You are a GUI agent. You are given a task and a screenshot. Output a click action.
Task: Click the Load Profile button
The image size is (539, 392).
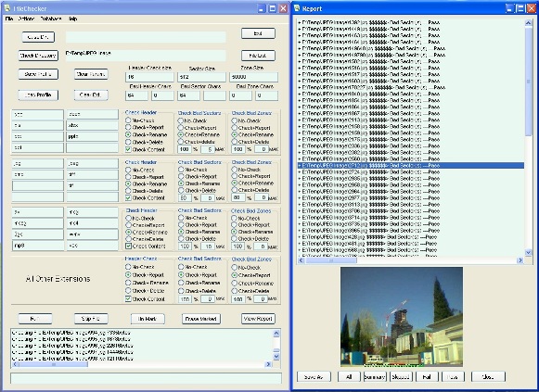(38, 95)
